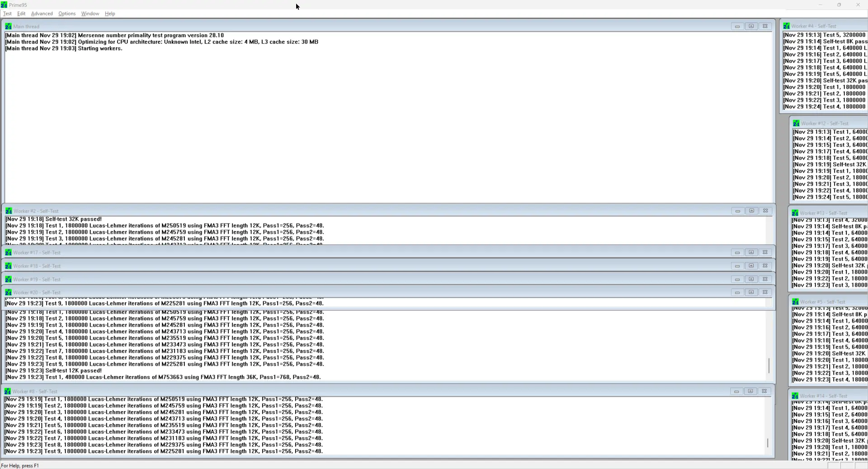The height and width of the screenshot is (469, 868).
Task: Click the Worker #8 window icon
Action: 7,391
